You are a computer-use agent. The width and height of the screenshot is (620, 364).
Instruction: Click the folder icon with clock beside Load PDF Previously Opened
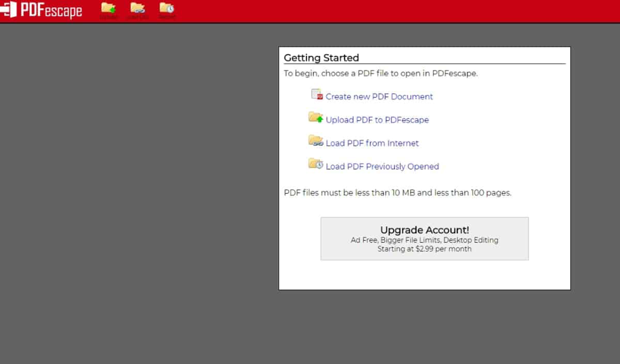(x=315, y=163)
